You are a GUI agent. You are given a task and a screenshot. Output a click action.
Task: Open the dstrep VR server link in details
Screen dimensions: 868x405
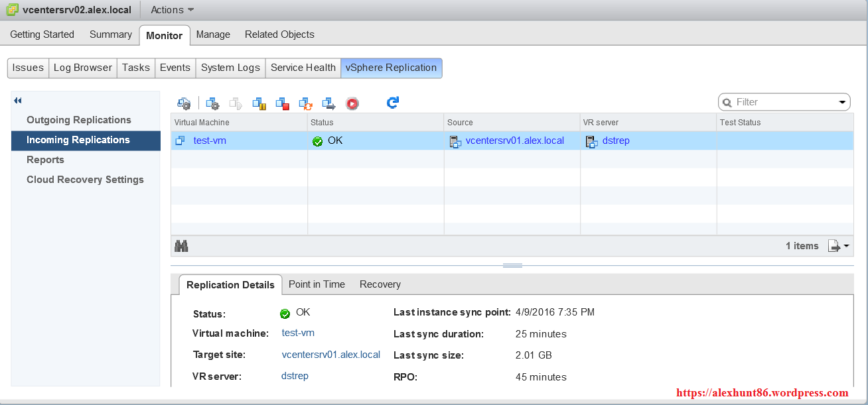(295, 376)
